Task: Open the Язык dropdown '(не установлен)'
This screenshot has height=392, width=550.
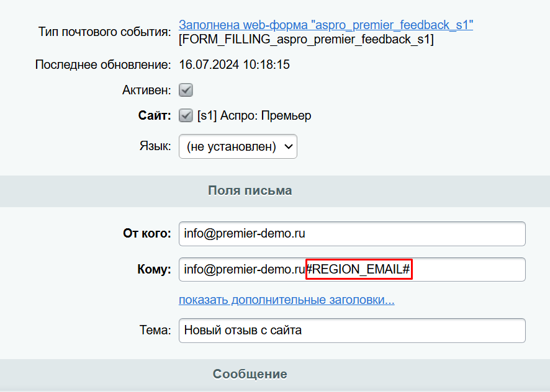Action: pos(238,146)
